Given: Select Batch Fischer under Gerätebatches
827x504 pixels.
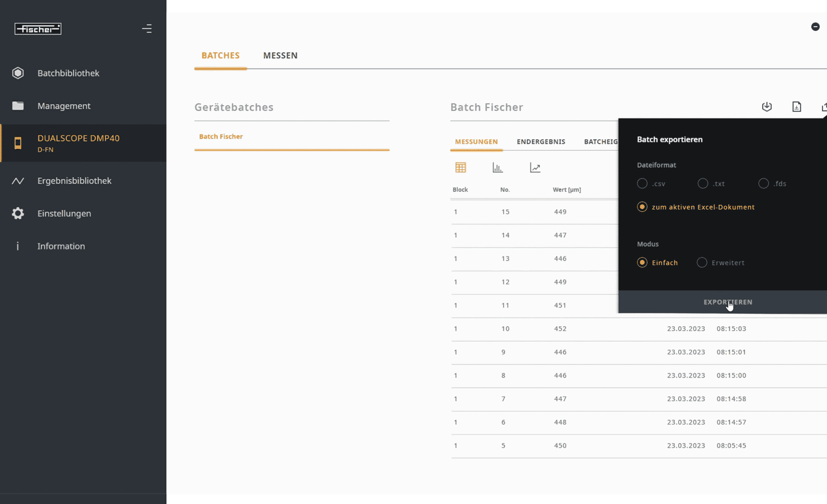Looking at the screenshot, I should click(x=221, y=136).
